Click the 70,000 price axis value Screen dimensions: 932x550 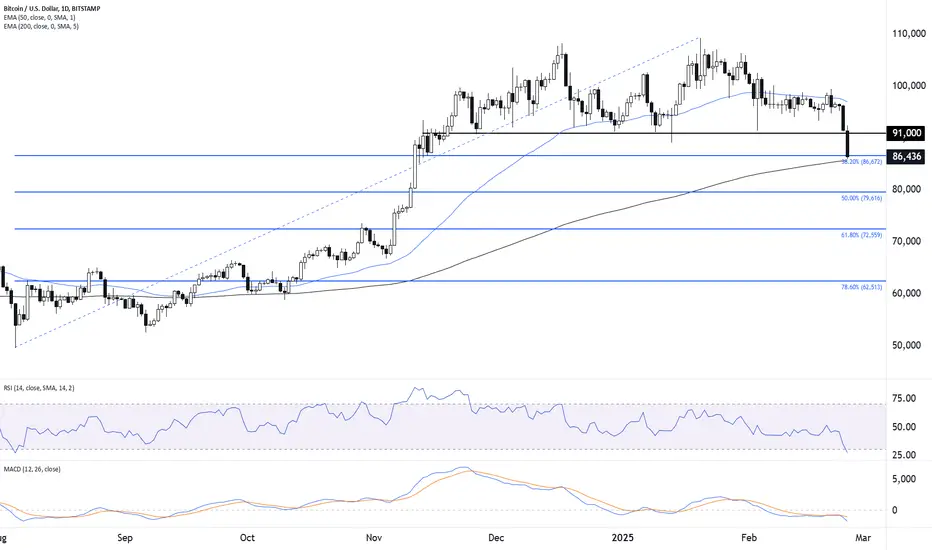906,241
